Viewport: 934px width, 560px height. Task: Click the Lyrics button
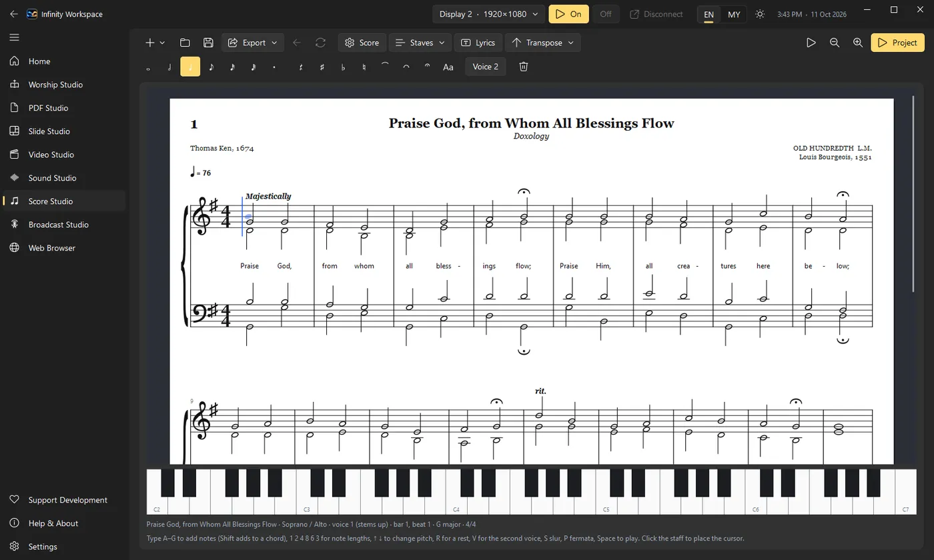pos(478,43)
